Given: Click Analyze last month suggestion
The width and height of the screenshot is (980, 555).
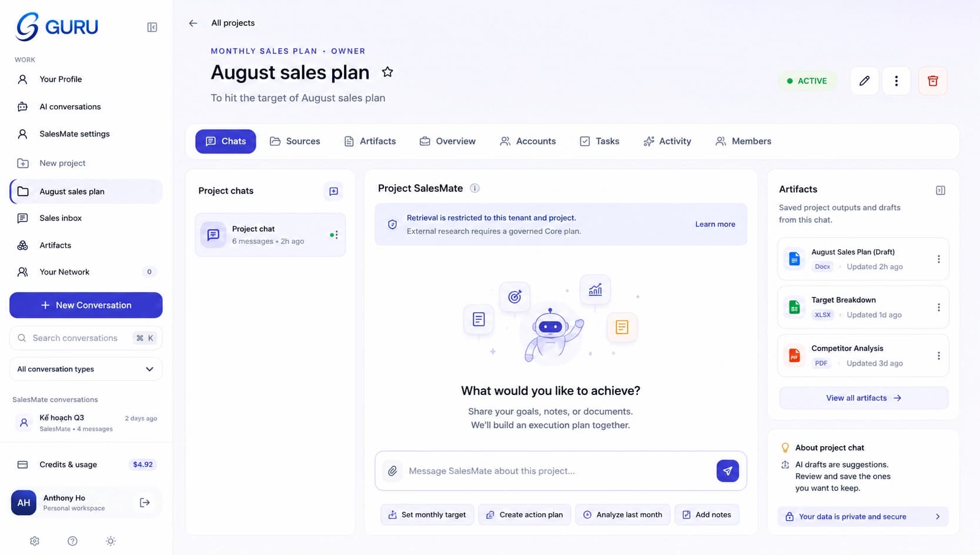Looking at the screenshot, I should click(623, 514).
